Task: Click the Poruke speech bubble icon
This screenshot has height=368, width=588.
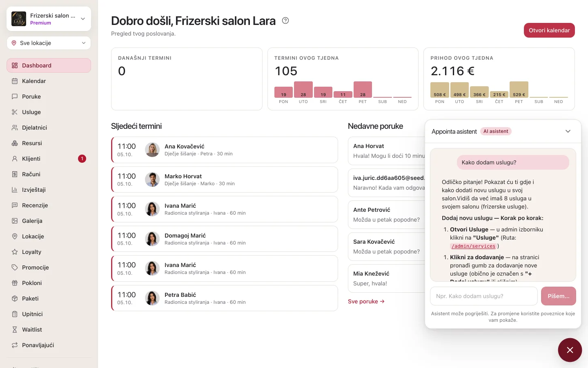Action: (x=15, y=96)
